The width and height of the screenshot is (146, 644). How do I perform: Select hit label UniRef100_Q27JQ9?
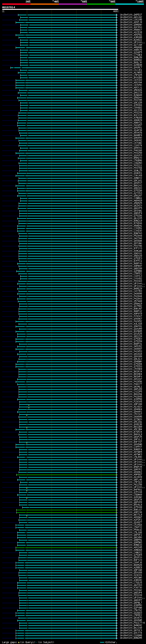(131, 45)
